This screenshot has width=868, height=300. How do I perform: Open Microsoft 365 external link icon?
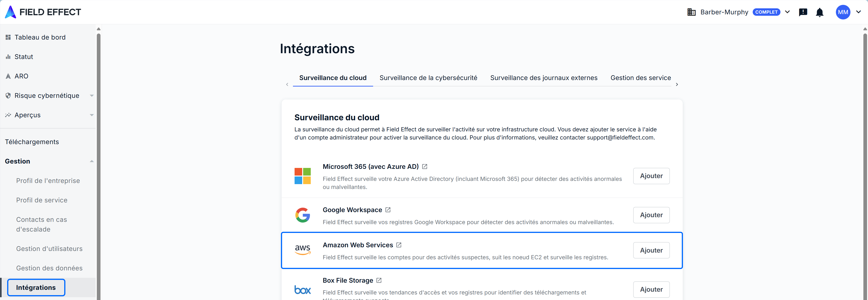point(425,167)
